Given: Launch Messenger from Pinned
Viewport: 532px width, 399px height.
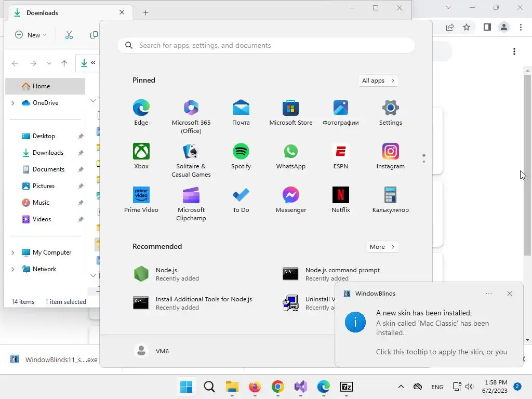Looking at the screenshot, I should click(x=291, y=200).
